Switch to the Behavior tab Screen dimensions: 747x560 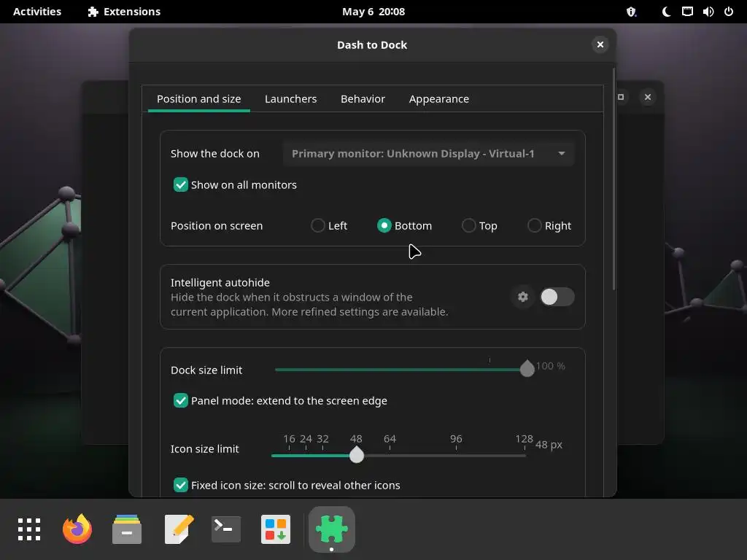pyautogui.click(x=363, y=99)
